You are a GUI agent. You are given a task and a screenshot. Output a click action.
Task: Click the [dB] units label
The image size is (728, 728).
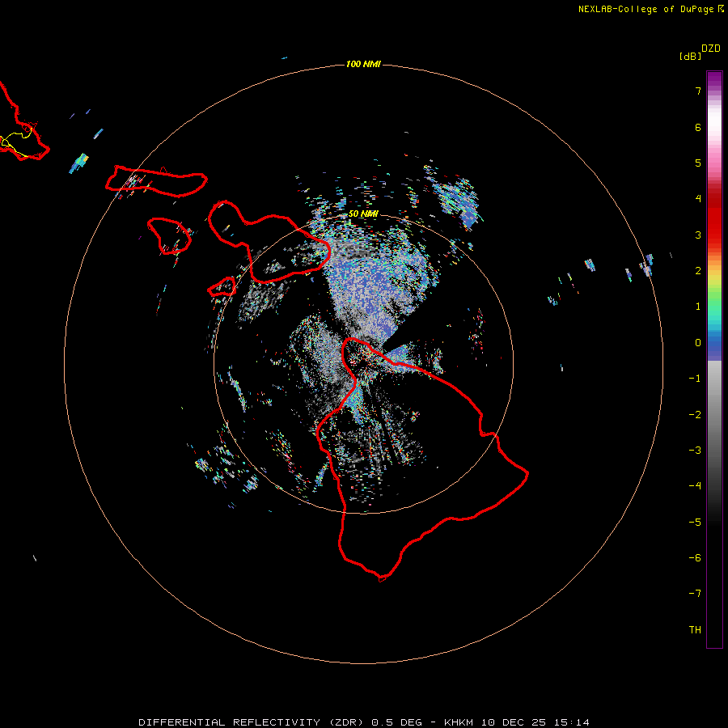click(690, 56)
